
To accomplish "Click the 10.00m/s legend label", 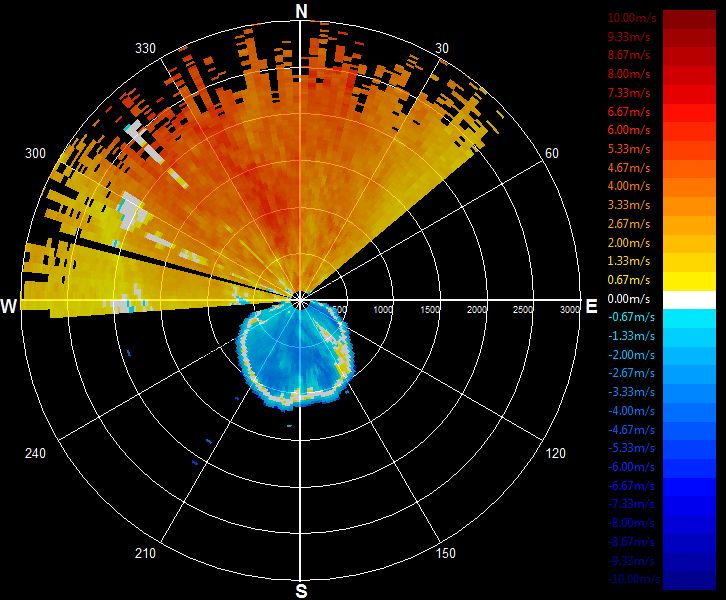I will (x=632, y=18).
